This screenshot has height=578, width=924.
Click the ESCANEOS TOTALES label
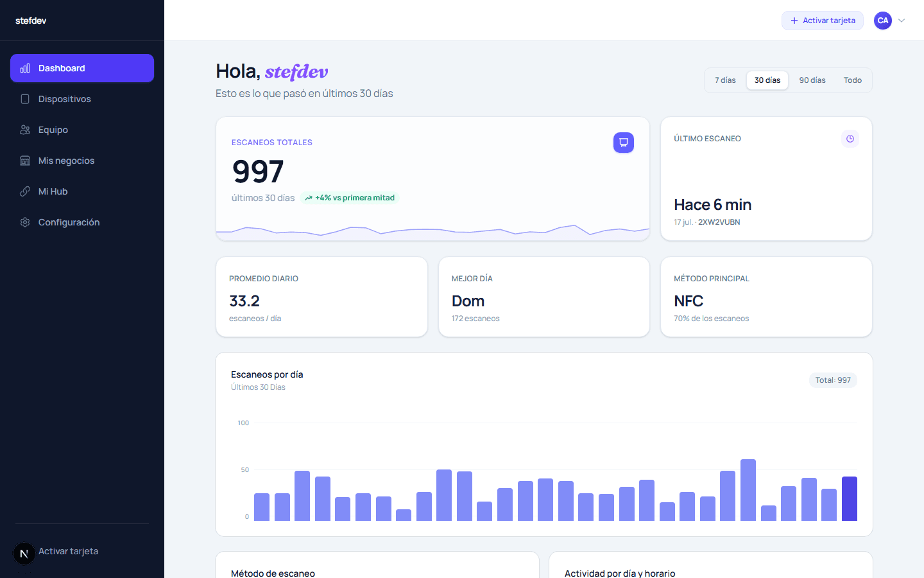[x=272, y=143]
